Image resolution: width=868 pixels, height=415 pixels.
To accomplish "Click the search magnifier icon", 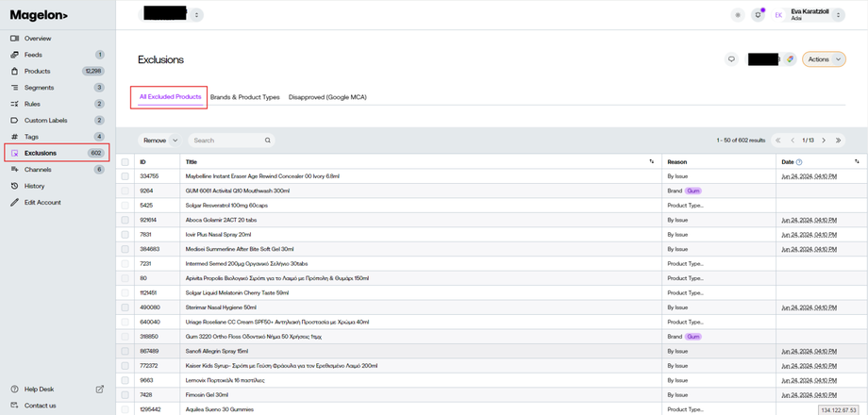I will pyautogui.click(x=267, y=141).
